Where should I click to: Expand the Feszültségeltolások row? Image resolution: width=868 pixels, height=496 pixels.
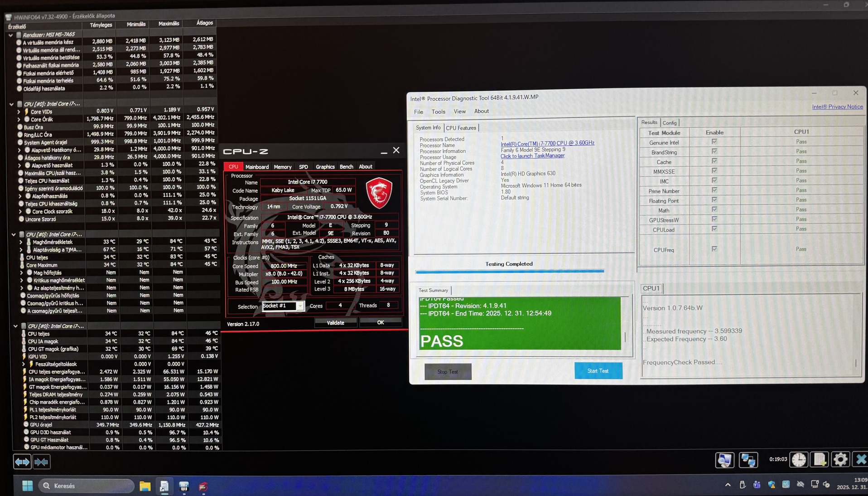pyautogui.click(x=24, y=364)
